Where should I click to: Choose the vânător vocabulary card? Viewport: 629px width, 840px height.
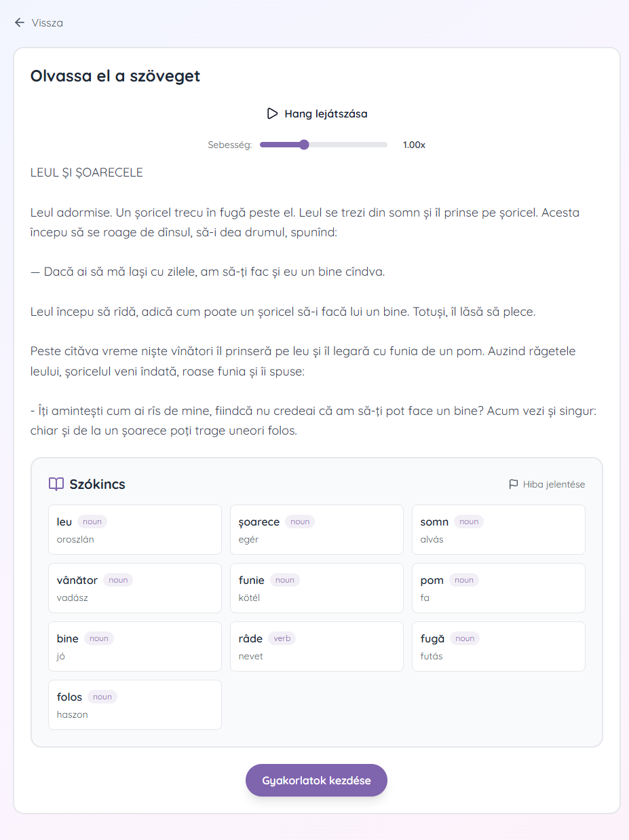click(135, 588)
